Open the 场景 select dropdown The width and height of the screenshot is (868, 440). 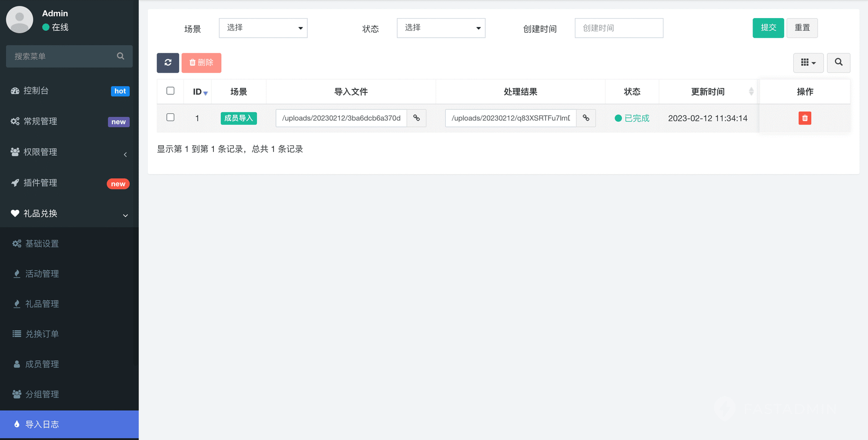point(263,28)
